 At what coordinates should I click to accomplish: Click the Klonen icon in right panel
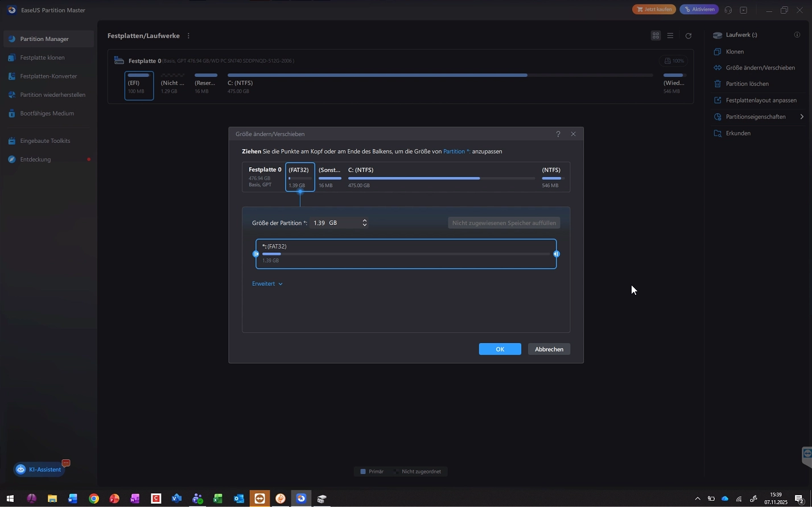click(718, 52)
